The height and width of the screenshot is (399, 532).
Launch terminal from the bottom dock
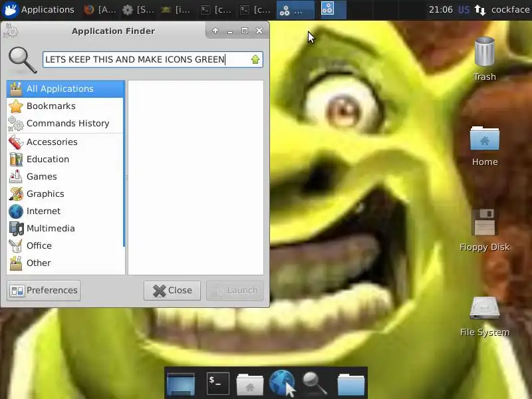click(x=218, y=384)
